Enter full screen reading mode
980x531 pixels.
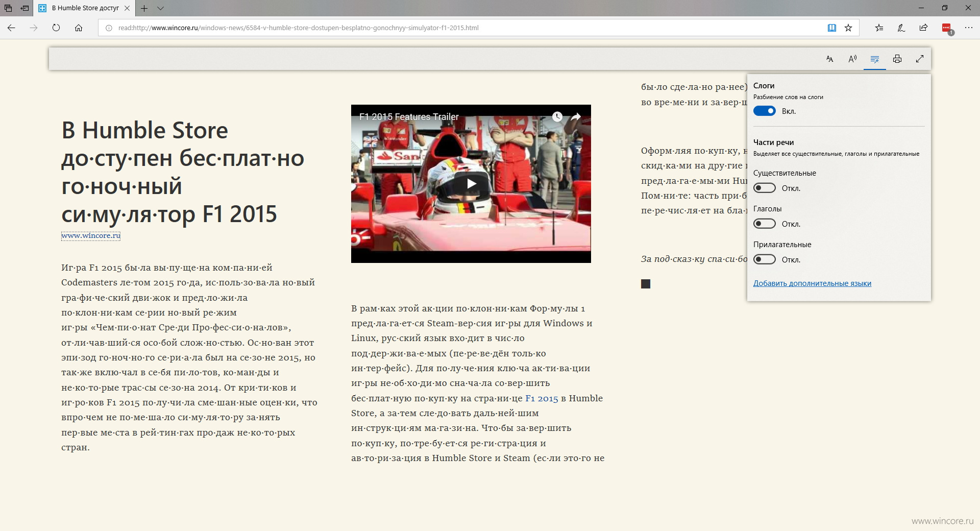pyautogui.click(x=920, y=59)
